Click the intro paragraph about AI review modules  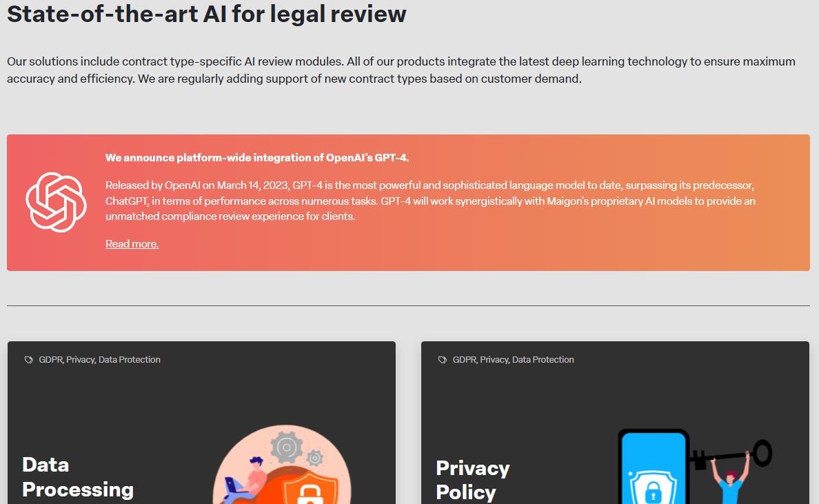coord(401,70)
